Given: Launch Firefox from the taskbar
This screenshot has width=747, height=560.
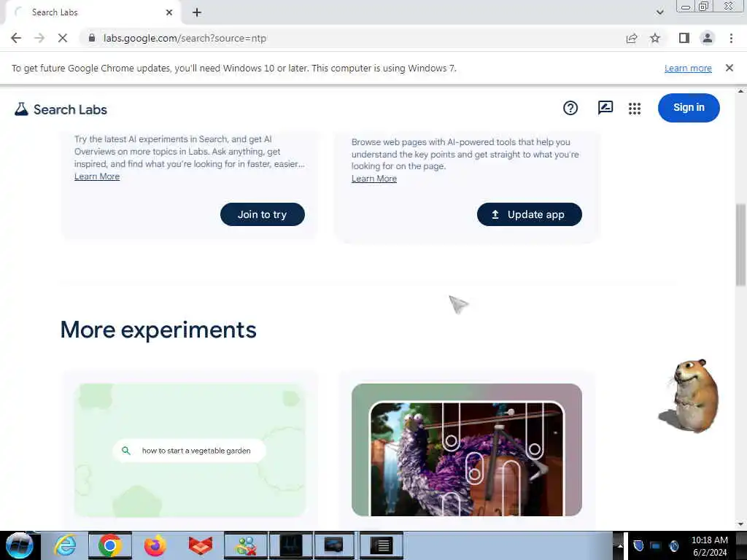Looking at the screenshot, I should click(155, 545).
